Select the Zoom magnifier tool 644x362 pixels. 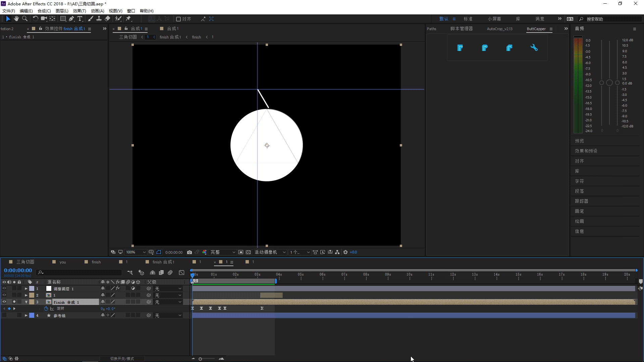(x=24, y=19)
